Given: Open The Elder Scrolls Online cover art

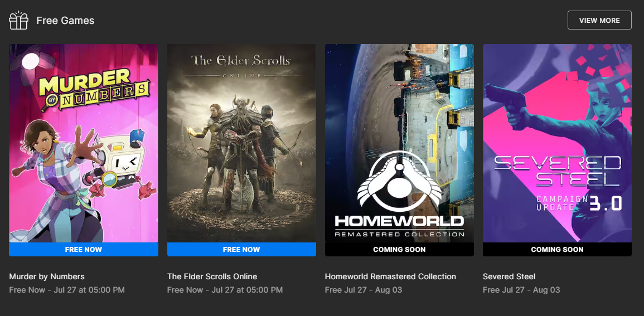Looking at the screenshot, I should [x=241, y=143].
